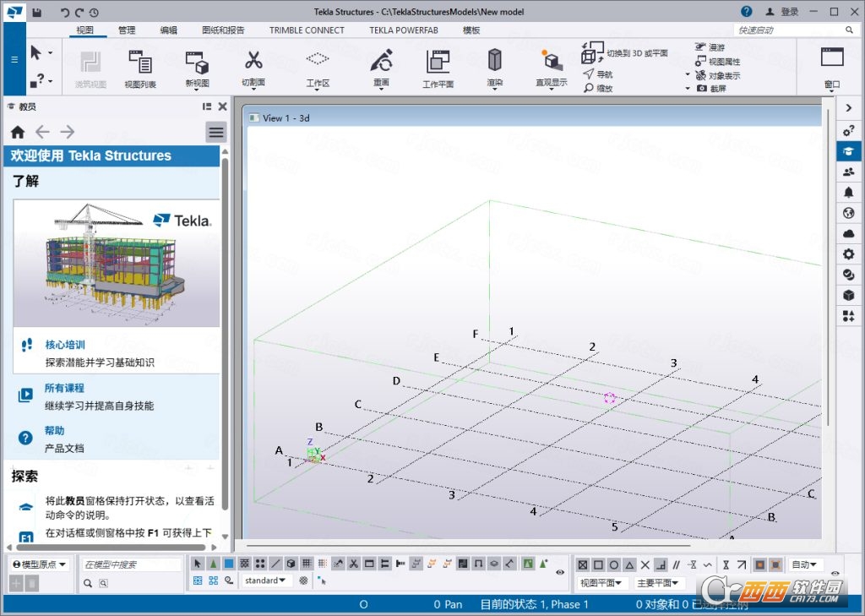Open the history clock icon in the title bar
The width and height of the screenshot is (865, 616).
(x=94, y=12)
